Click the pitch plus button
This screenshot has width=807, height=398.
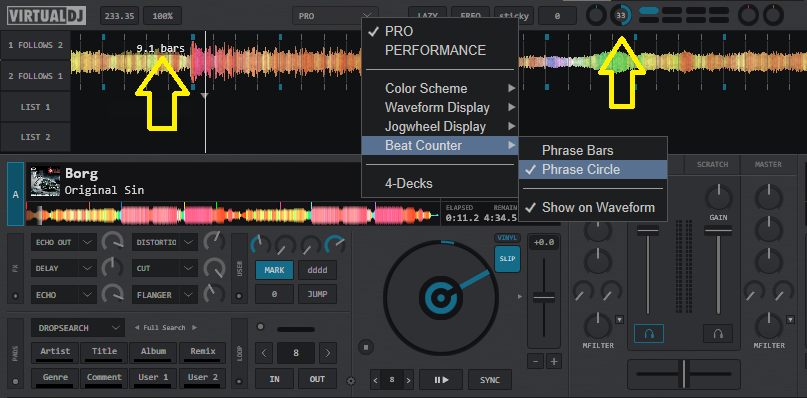pyautogui.click(x=554, y=361)
